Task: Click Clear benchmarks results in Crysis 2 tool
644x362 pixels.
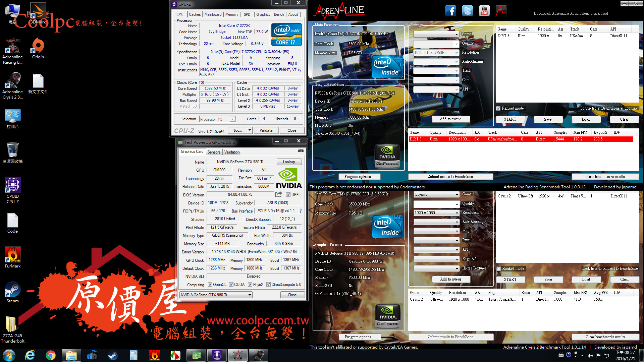Action: pyautogui.click(x=605, y=337)
